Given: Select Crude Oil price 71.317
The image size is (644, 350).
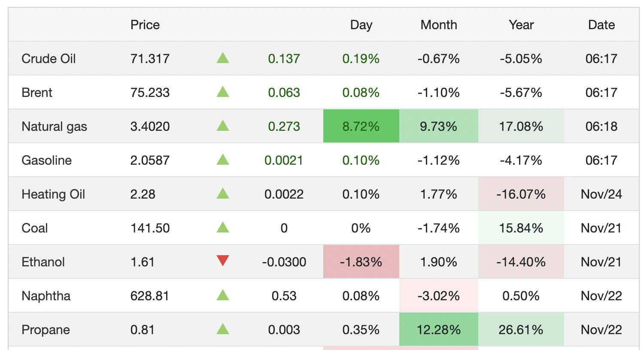Looking at the screenshot, I should (150, 59).
